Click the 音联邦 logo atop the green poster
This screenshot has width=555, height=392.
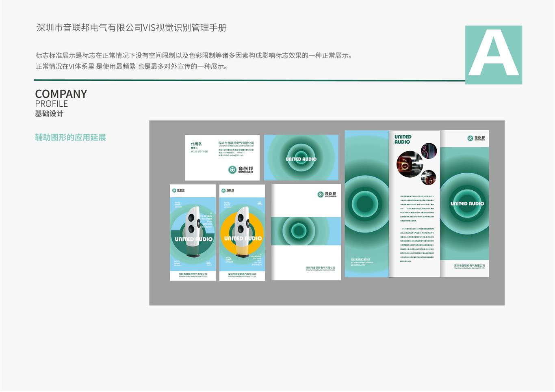[178, 190]
